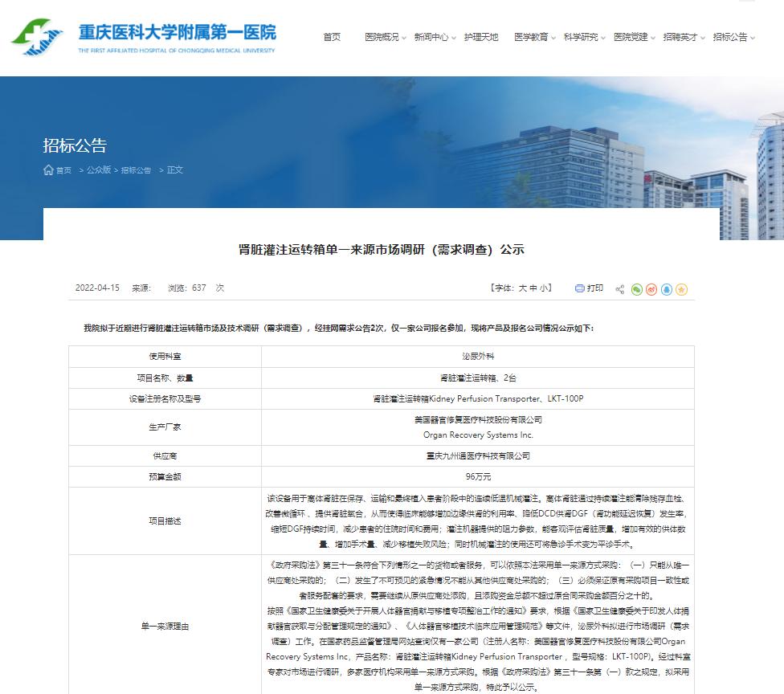Click the share icon
Viewport: 784px width, 694px height.
(x=620, y=289)
